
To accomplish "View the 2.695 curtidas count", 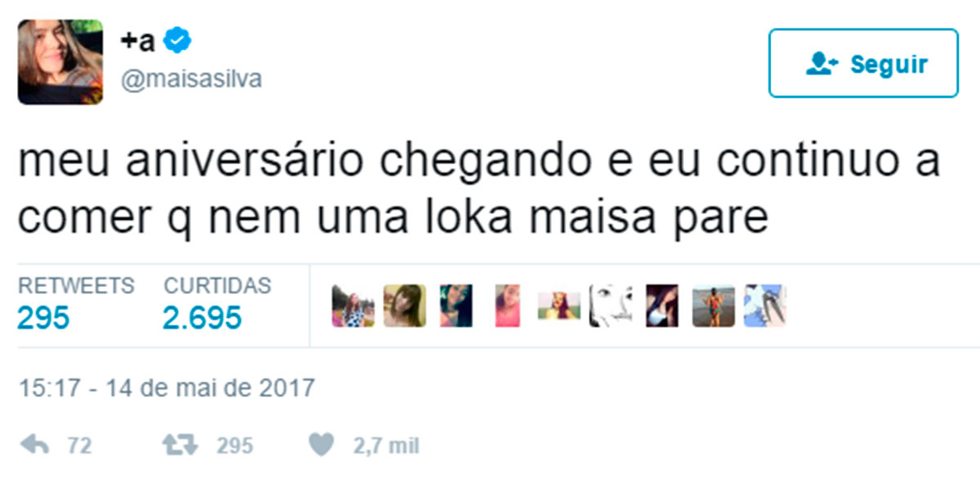I will pos(203,317).
